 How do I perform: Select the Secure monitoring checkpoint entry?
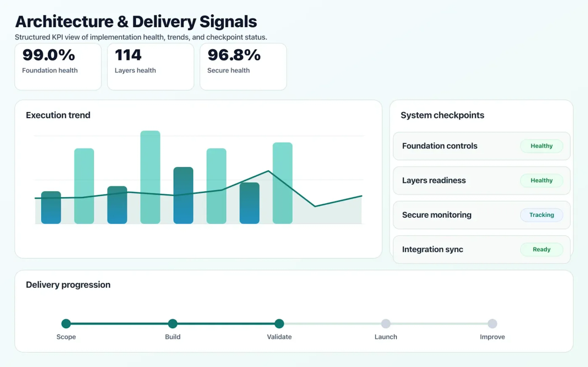pyautogui.click(x=437, y=215)
